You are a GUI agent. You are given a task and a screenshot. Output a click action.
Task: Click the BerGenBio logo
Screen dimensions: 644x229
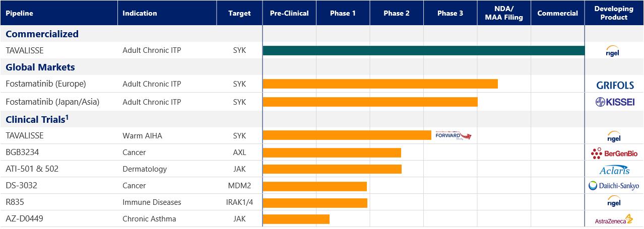point(614,152)
